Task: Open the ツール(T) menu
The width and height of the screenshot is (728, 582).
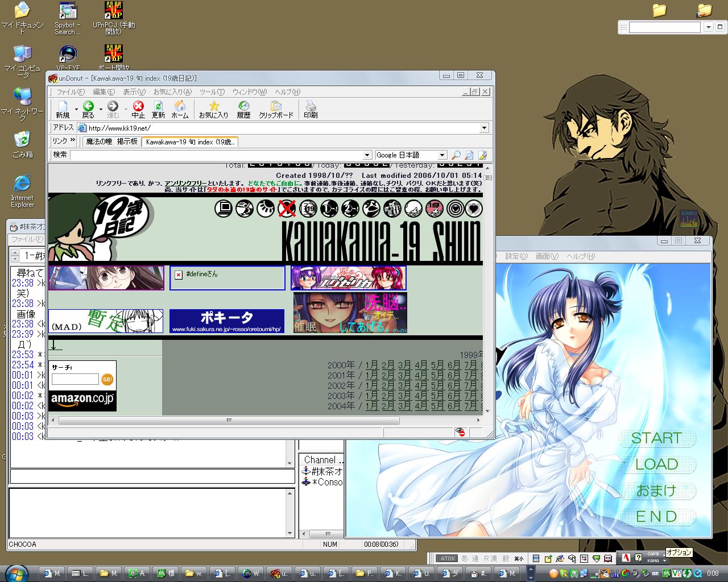Action: click(212, 92)
